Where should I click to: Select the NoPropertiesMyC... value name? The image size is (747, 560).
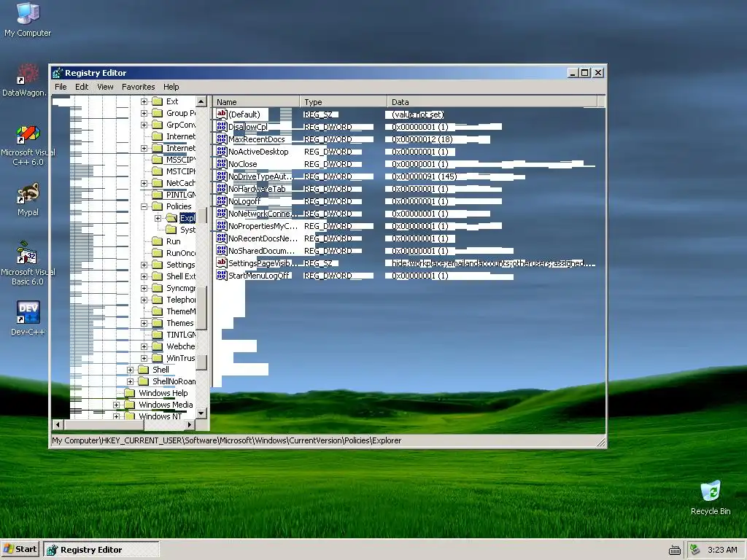click(263, 226)
